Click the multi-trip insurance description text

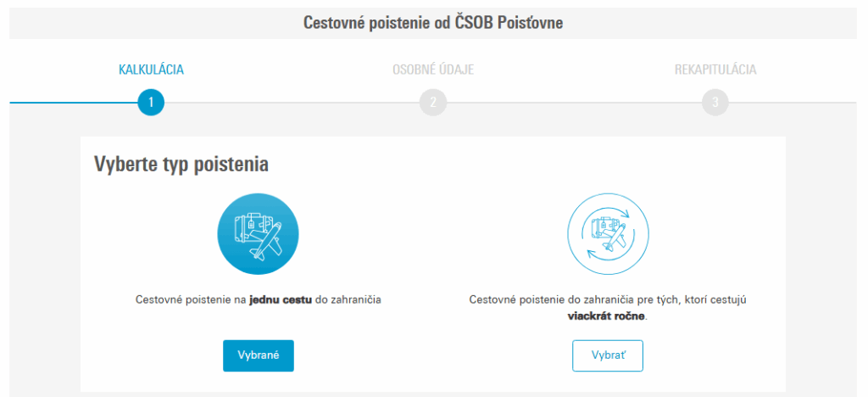pos(607,300)
